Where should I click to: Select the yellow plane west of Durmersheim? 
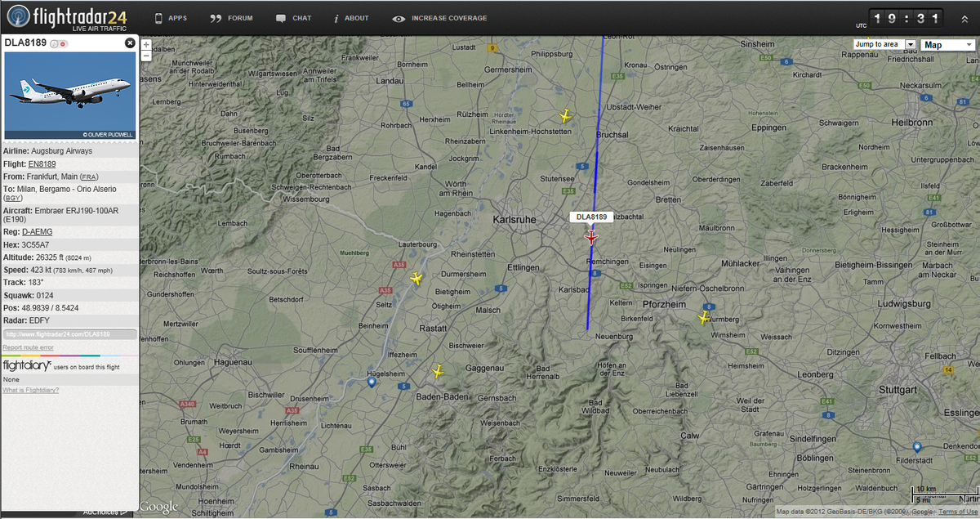[416, 279]
